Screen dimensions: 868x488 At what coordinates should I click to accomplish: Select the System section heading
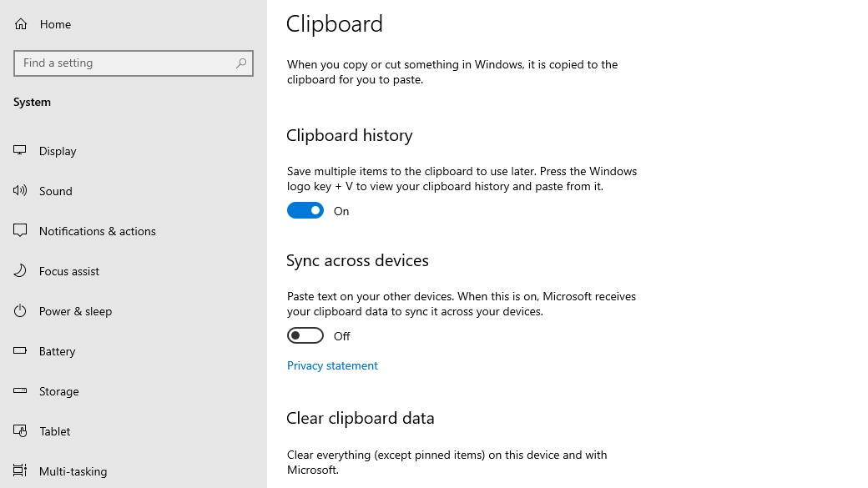(32, 102)
